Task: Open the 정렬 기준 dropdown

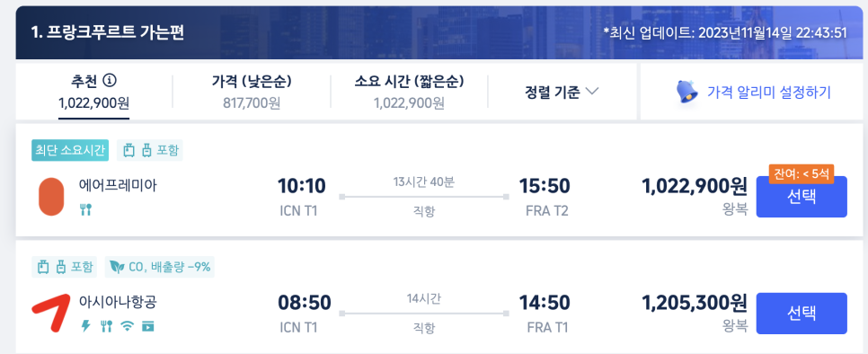Action: click(562, 92)
